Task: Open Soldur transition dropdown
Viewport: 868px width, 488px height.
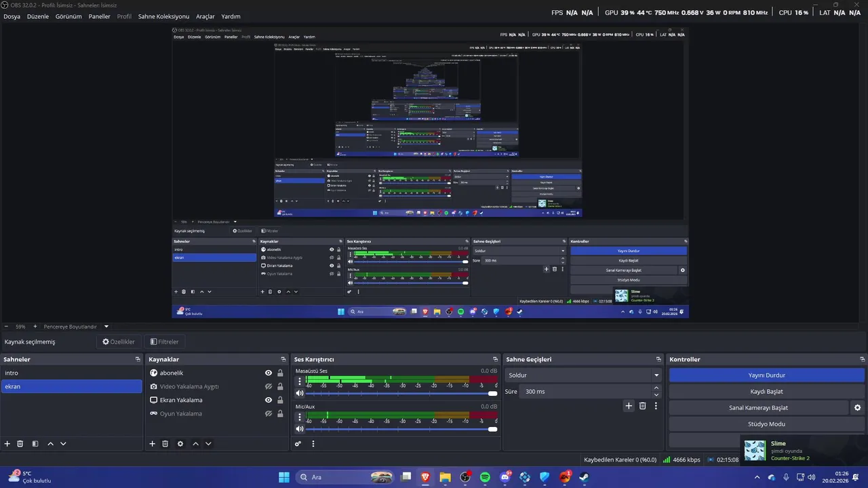Action: 583,375
